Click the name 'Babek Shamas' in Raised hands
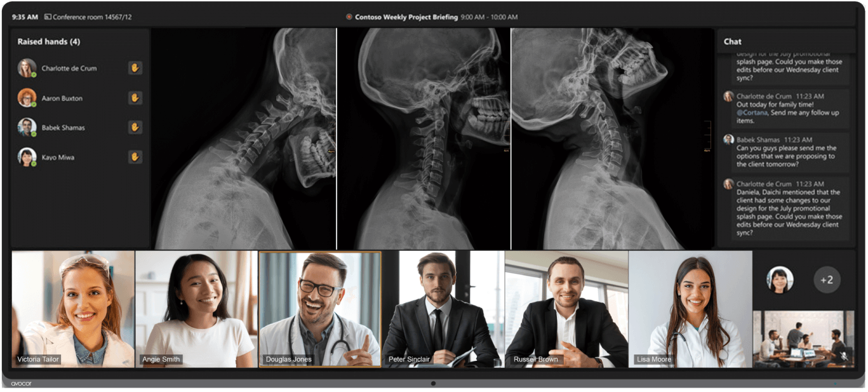The height and width of the screenshot is (392, 868). [x=63, y=128]
